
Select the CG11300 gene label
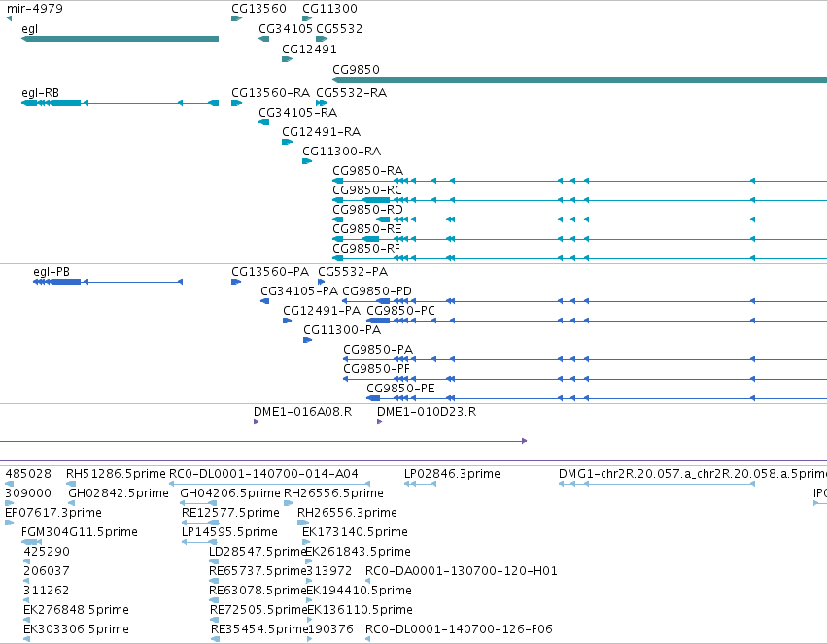[329, 9]
